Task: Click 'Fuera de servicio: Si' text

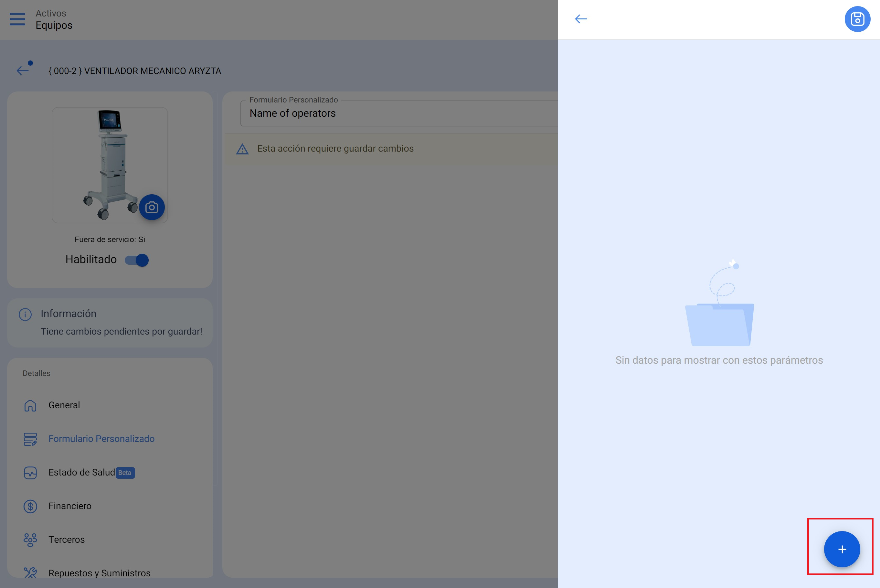Action: [x=110, y=239]
